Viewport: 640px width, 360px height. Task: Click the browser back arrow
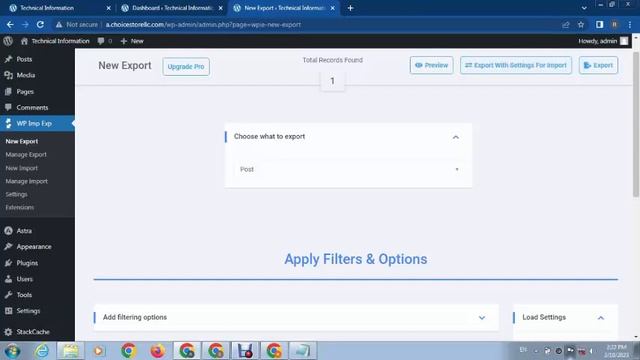(x=10, y=24)
